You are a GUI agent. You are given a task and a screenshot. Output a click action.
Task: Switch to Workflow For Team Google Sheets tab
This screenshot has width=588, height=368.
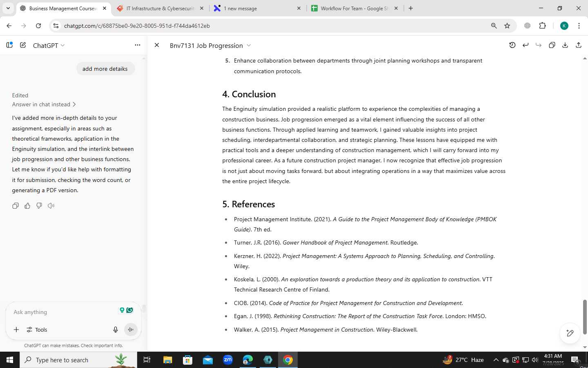click(354, 8)
